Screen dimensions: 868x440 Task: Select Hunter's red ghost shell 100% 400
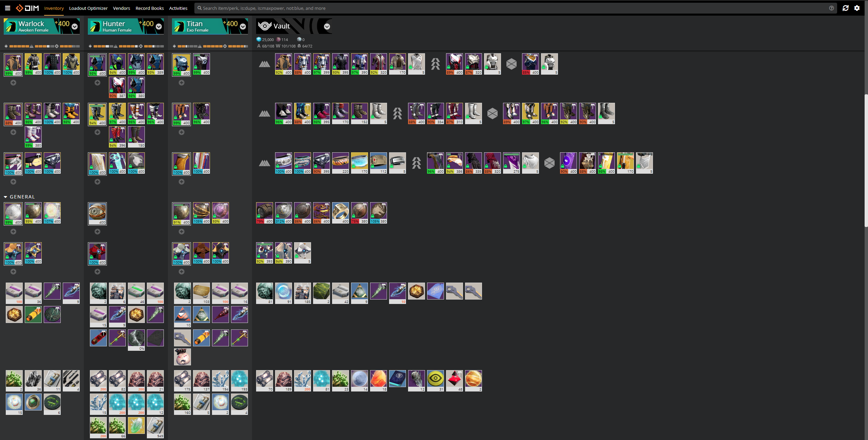click(x=97, y=254)
